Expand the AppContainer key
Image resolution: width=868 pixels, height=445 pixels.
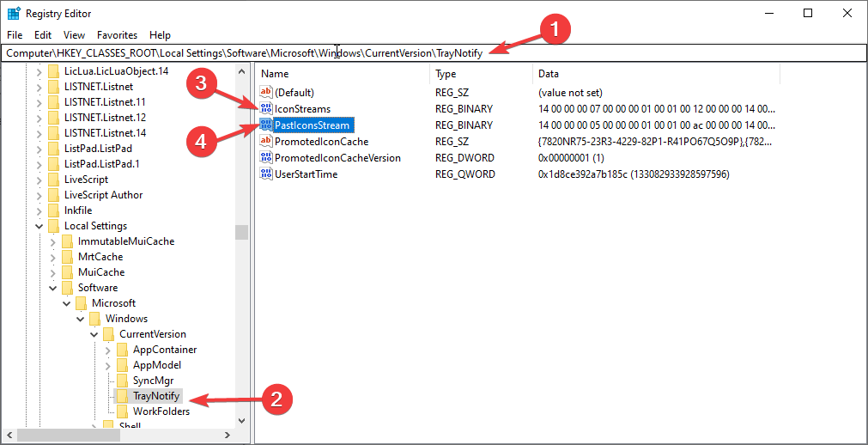coord(107,350)
